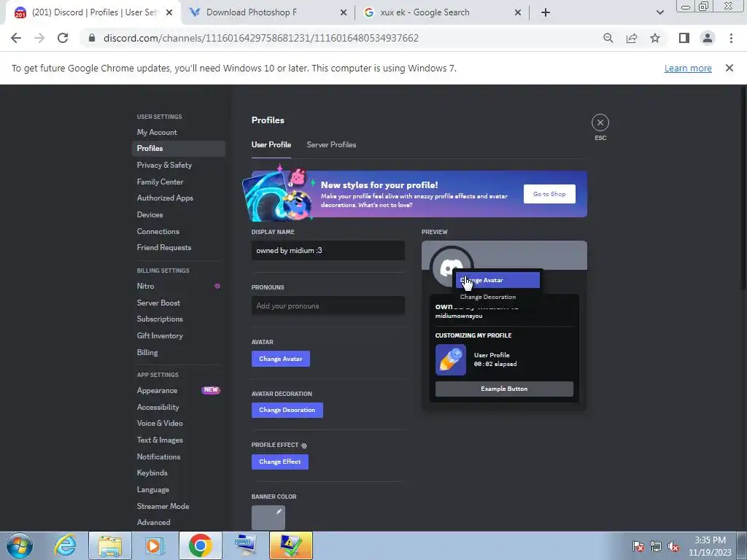Launch Internet Explorer from taskbar
Screen dimensions: 747x560
pos(65,545)
